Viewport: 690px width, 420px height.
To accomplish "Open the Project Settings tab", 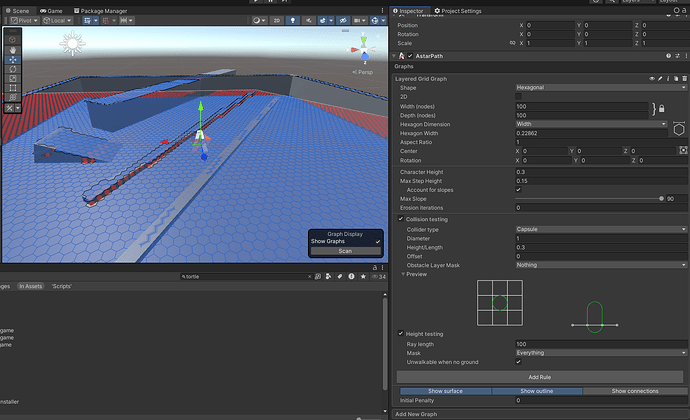I will pyautogui.click(x=457, y=11).
